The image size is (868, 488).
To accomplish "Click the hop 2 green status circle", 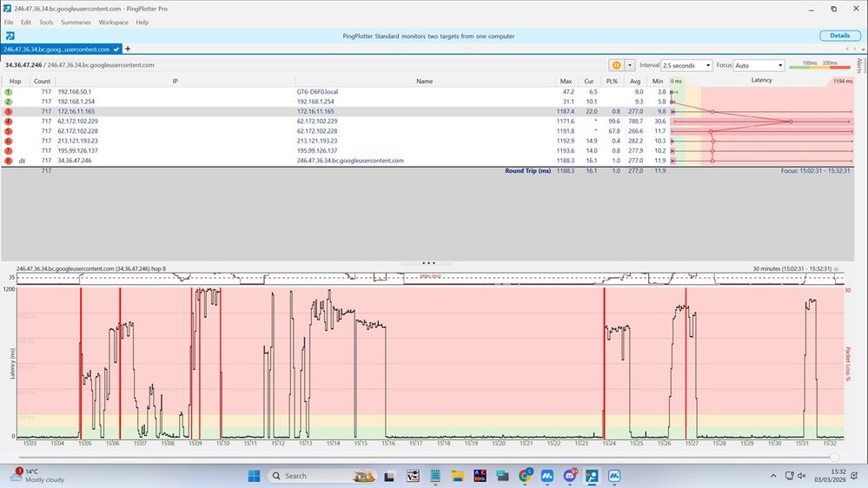I will 9,102.
